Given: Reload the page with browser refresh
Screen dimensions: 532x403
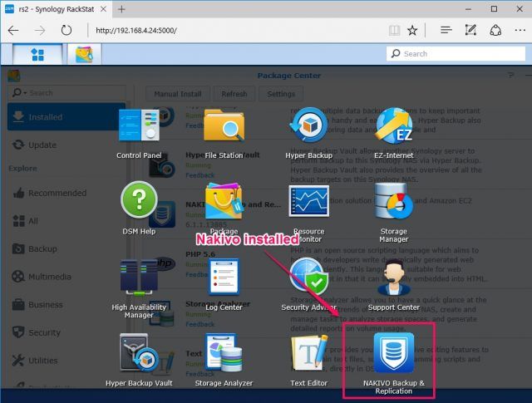Looking at the screenshot, I should [x=66, y=31].
